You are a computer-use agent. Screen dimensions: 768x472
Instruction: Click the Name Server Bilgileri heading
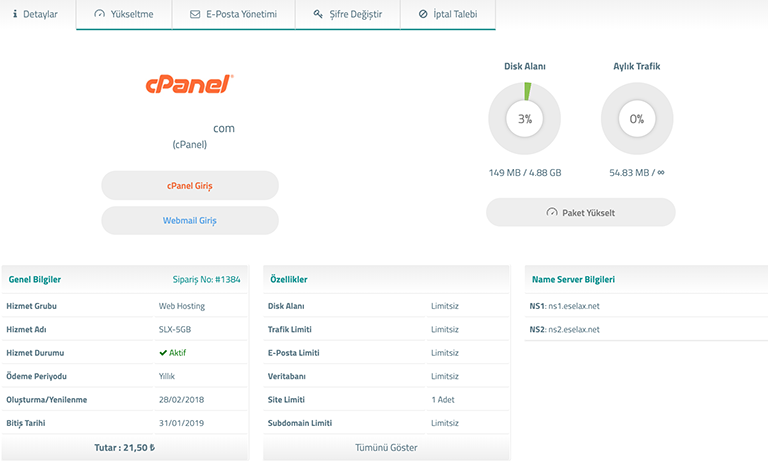point(573,280)
